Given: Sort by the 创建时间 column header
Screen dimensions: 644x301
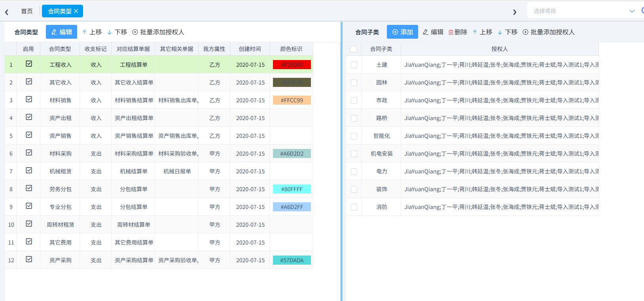Looking at the screenshot, I should (x=250, y=49).
